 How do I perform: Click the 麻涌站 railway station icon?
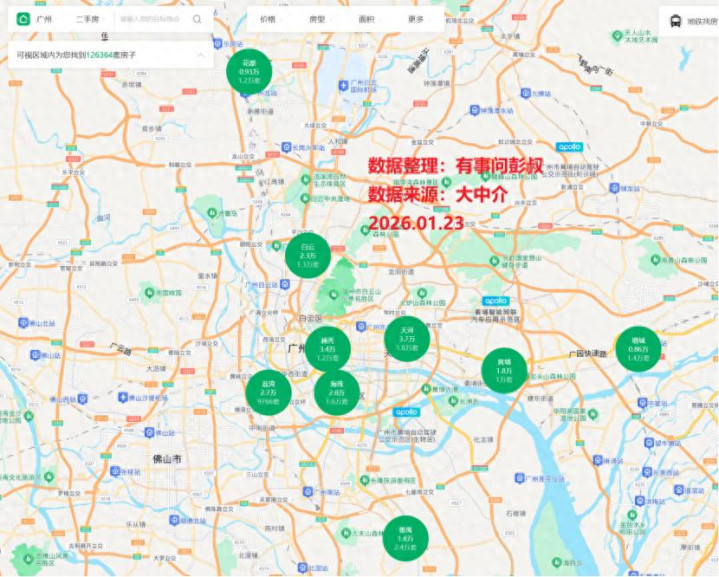pyautogui.click(x=597, y=460)
